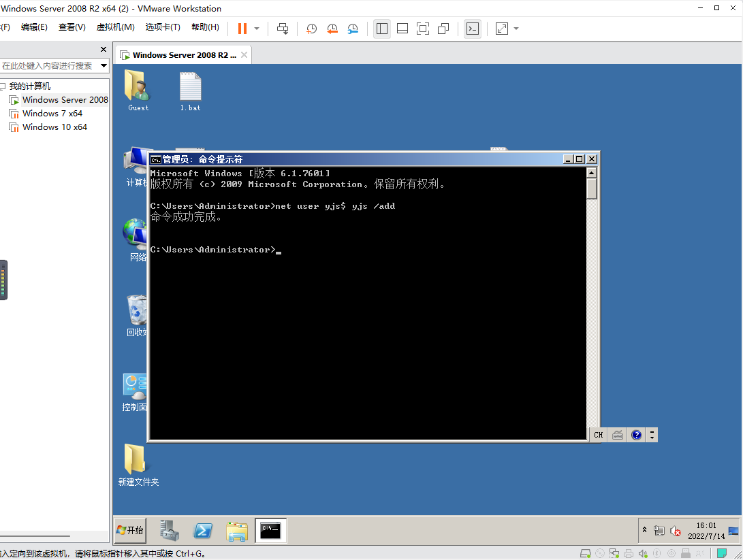Minimize the command prompt window
Viewport: 743px width, 560px height.
(x=568, y=159)
